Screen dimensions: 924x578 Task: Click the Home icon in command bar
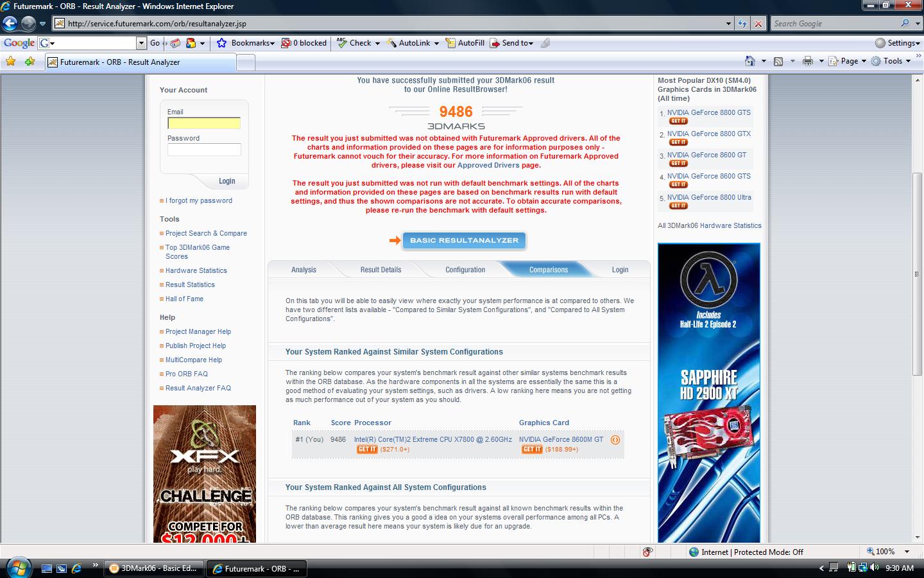(x=749, y=61)
